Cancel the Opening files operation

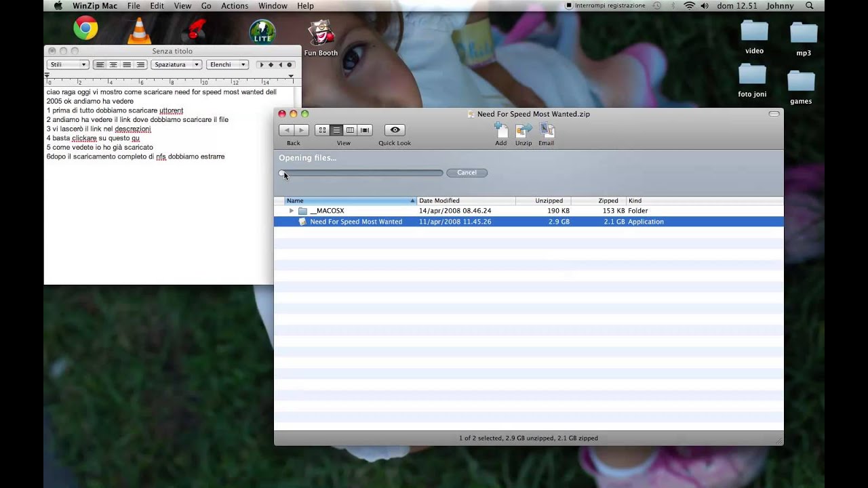click(467, 173)
